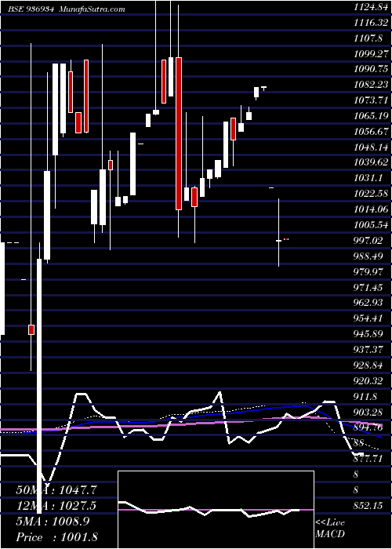
Task: Click the 1099.27 price axis label
Action: pos(371,53)
